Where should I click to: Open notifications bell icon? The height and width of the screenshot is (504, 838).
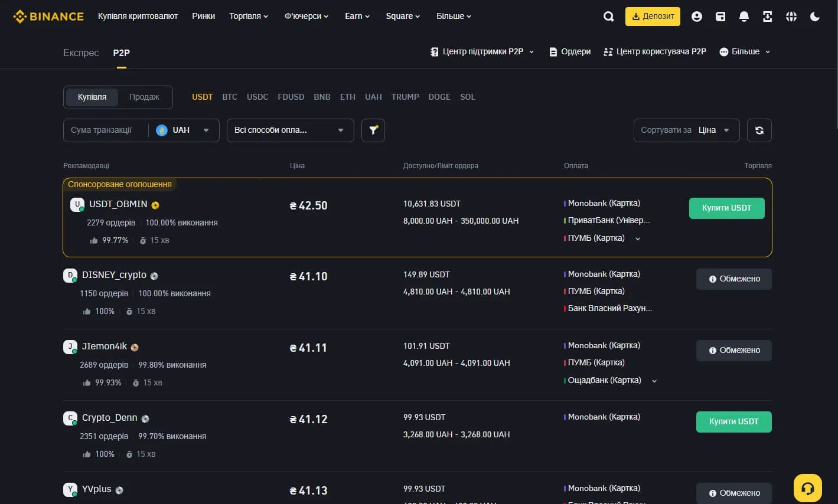[x=744, y=17]
